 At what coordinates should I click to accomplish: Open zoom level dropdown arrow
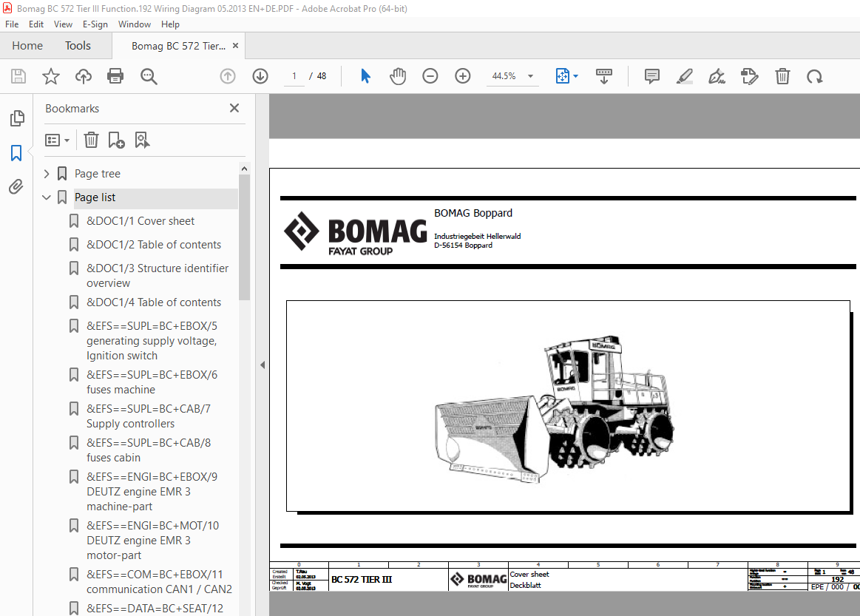(530, 76)
